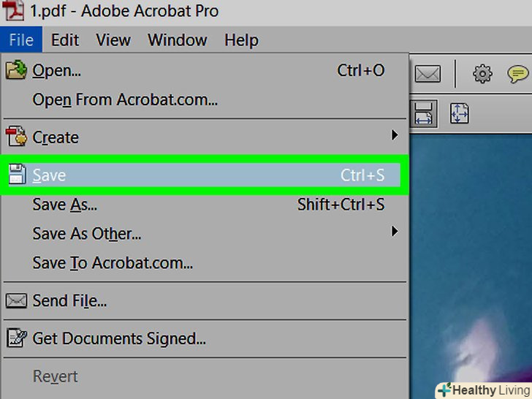Image resolution: width=532 pixels, height=399 pixels.
Task: Click the PDF icon beside Create
Action: pyautogui.click(x=16, y=137)
